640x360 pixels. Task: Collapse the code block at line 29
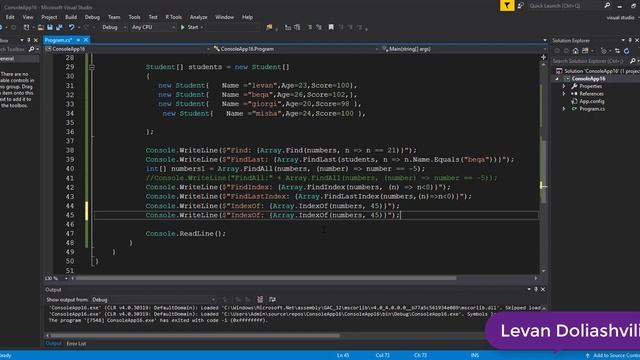(x=92, y=67)
